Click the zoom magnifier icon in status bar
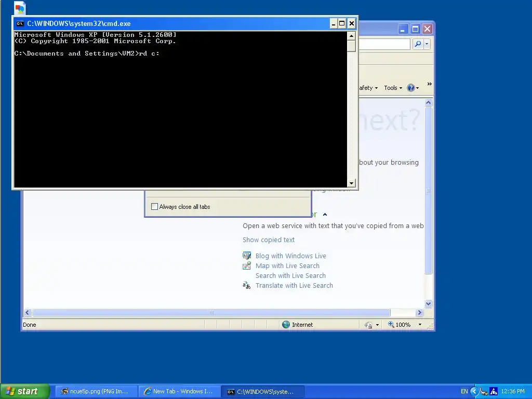This screenshot has height=399, width=532. pyautogui.click(x=391, y=324)
